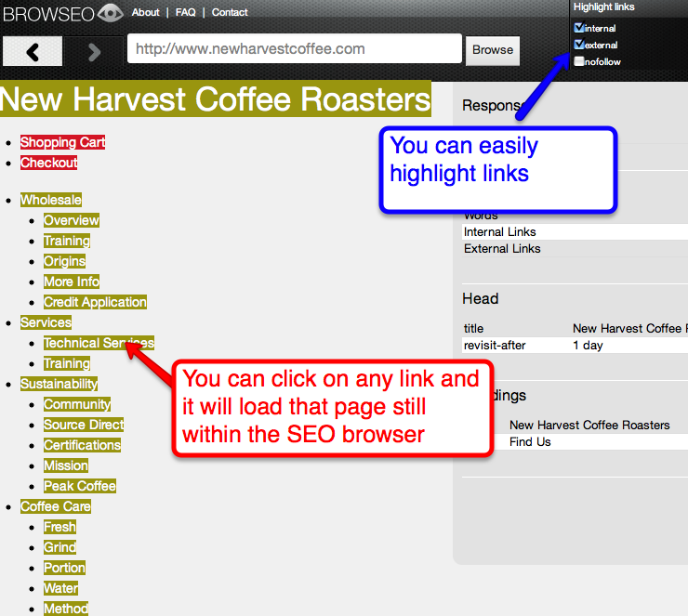Screen dimensions: 688x616
Task: Go forward with the right arrow button
Action: click(x=94, y=52)
